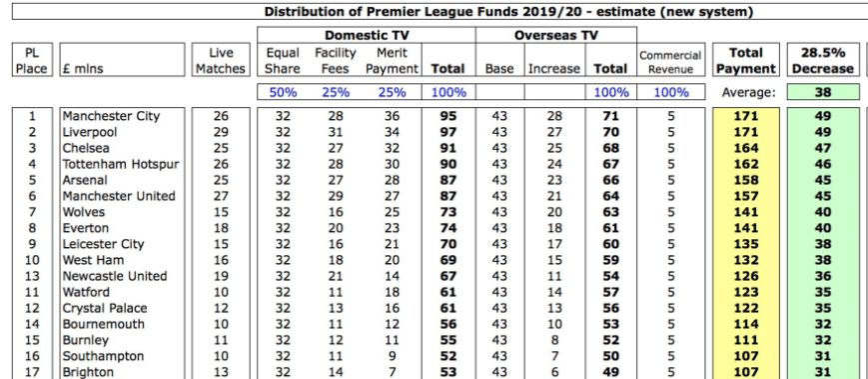Click Liverpool's yellow total payment value 171
Image resolution: width=868 pixels, height=379 pixels.
click(x=746, y=132)
